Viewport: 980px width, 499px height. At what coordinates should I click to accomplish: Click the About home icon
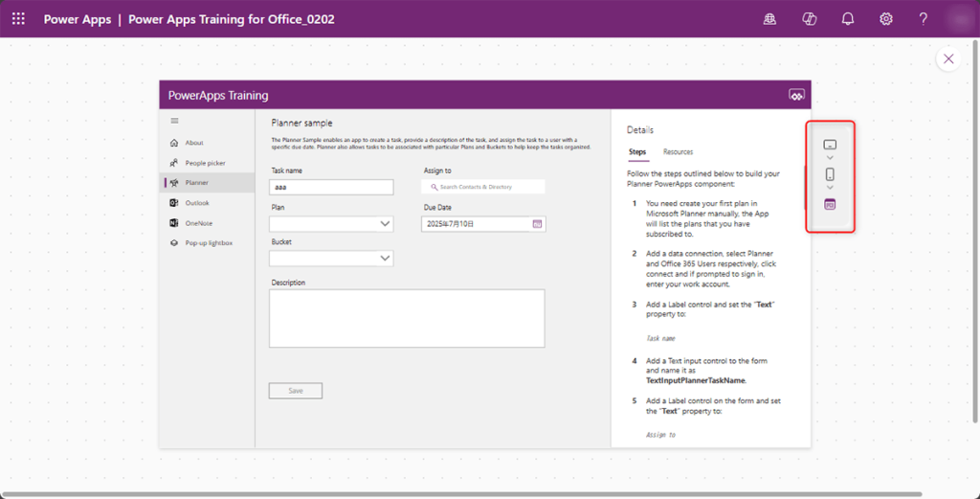(174, 143)
